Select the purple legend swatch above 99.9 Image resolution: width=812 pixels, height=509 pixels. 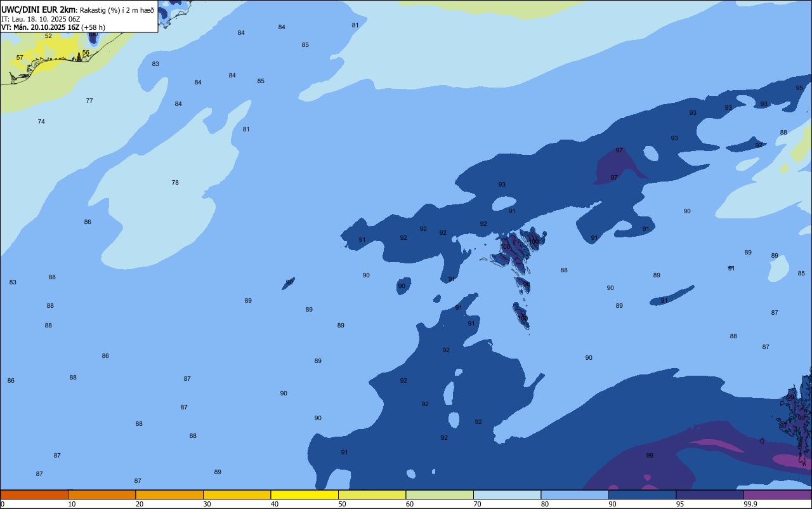click(777, 494)
